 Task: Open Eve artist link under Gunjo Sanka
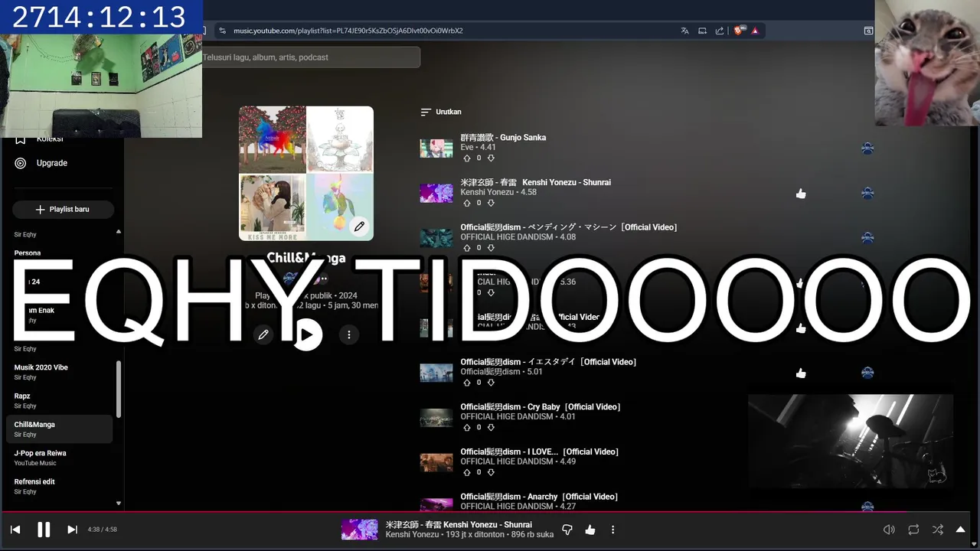click(466, 147)
